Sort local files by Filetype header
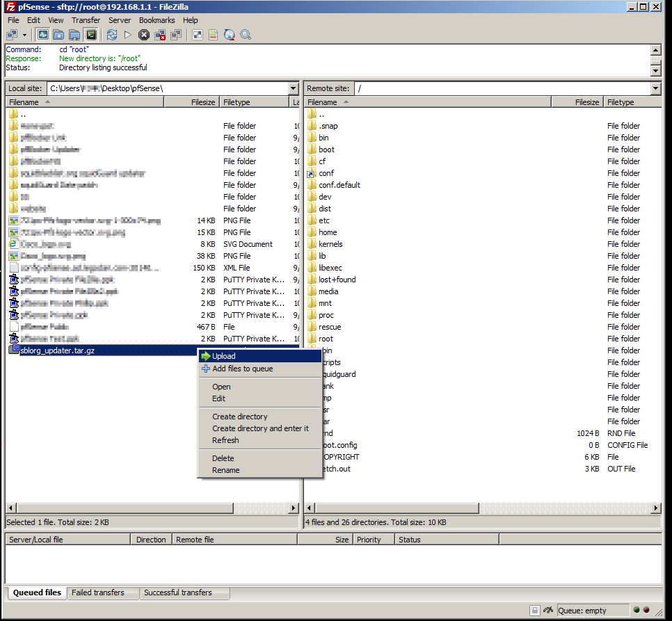 (x=255, y=102)
